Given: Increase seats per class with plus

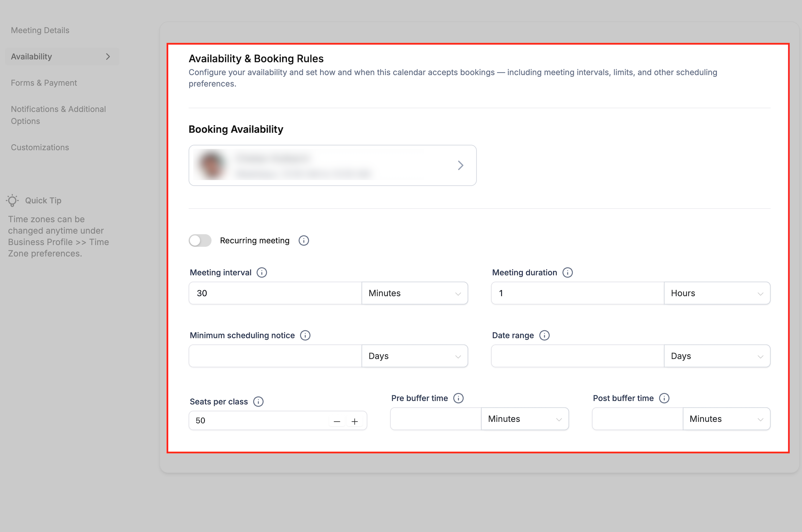Looking at the screenshot, I should pyautogui.click(x=355, y=421).
